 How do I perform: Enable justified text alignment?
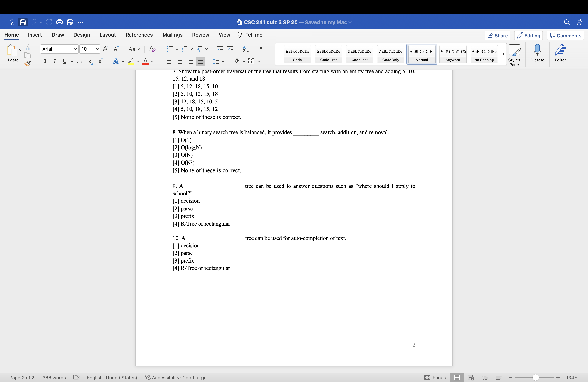coord(200,61)
